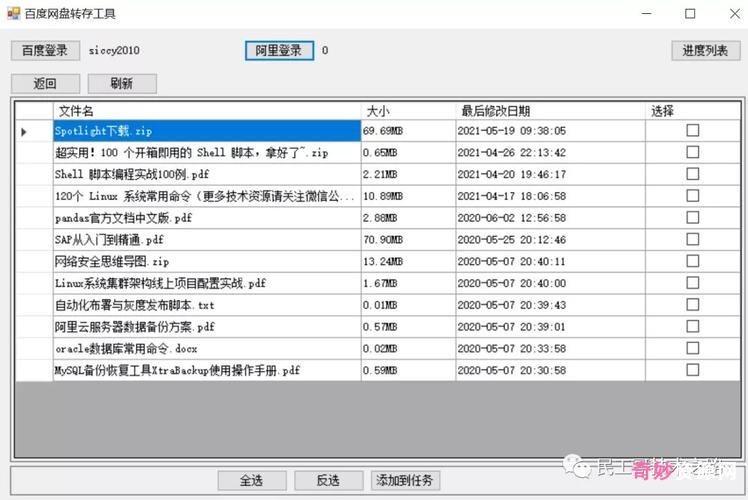Click the 大小 column header
Image resolution: width=748 pixels, height=500 pixels.
(x=408, y=111)
